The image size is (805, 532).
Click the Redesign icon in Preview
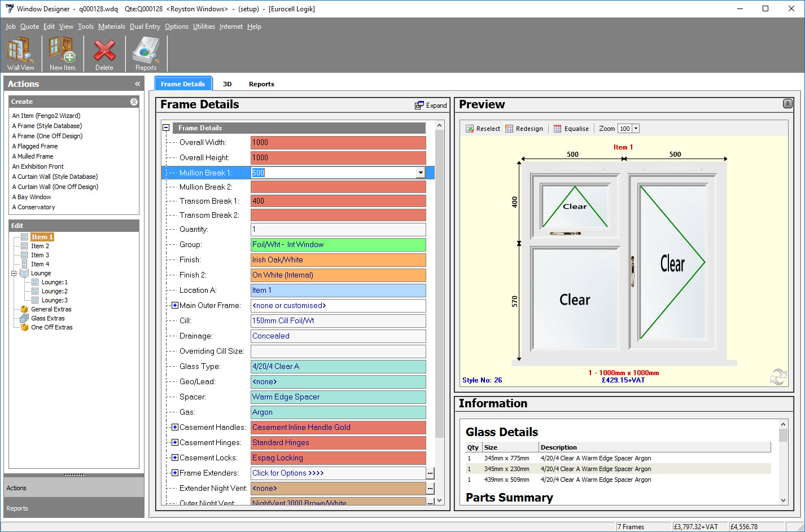coord(509,129)
